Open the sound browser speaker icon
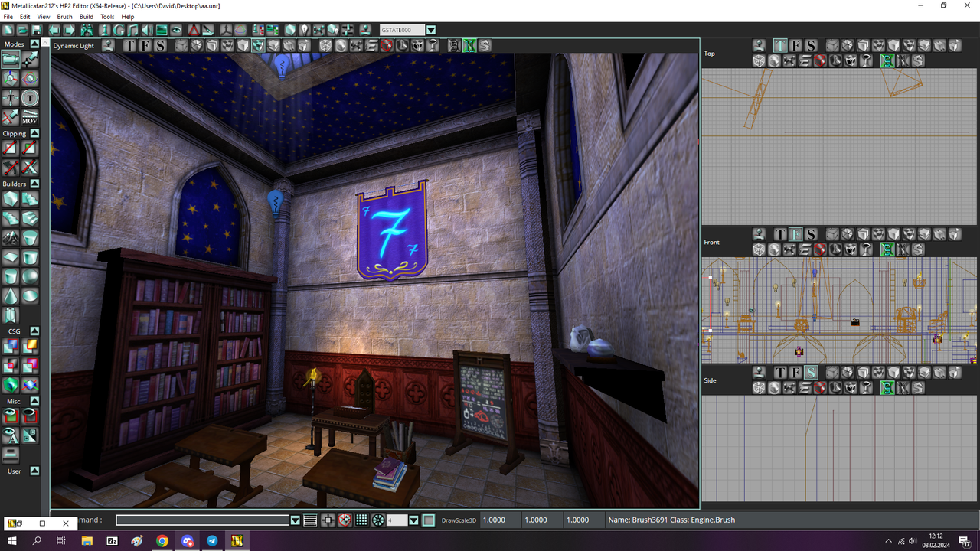This screenshot has height=551, width=980. tap(147, 30)
